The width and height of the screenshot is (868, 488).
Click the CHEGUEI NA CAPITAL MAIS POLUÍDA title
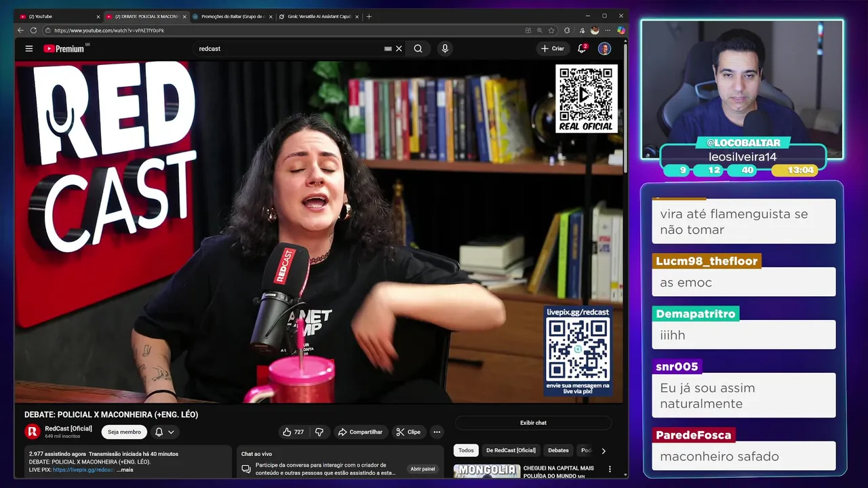click(559, 472)
